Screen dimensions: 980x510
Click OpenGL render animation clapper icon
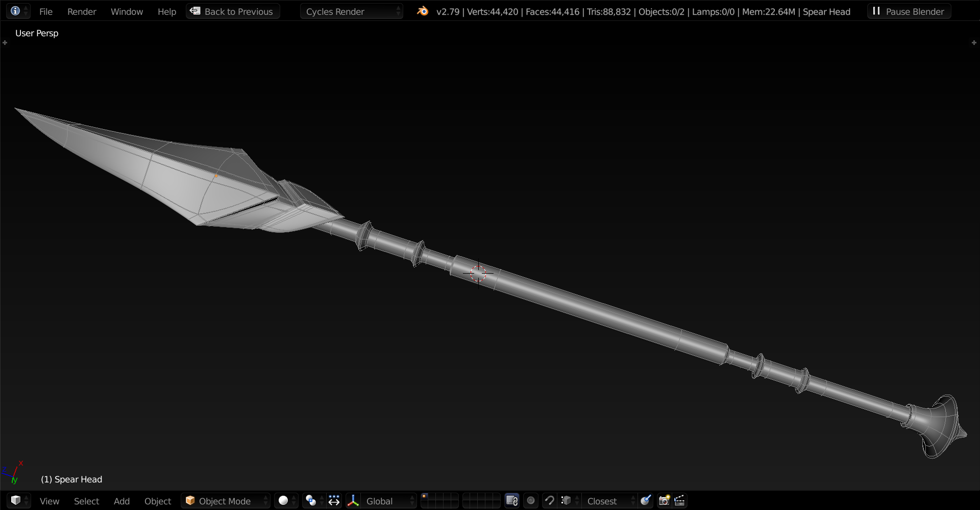tap(679, 501)
